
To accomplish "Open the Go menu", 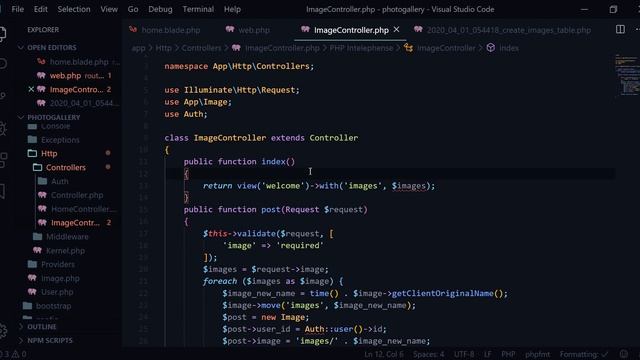I will [x=133, y=9].
